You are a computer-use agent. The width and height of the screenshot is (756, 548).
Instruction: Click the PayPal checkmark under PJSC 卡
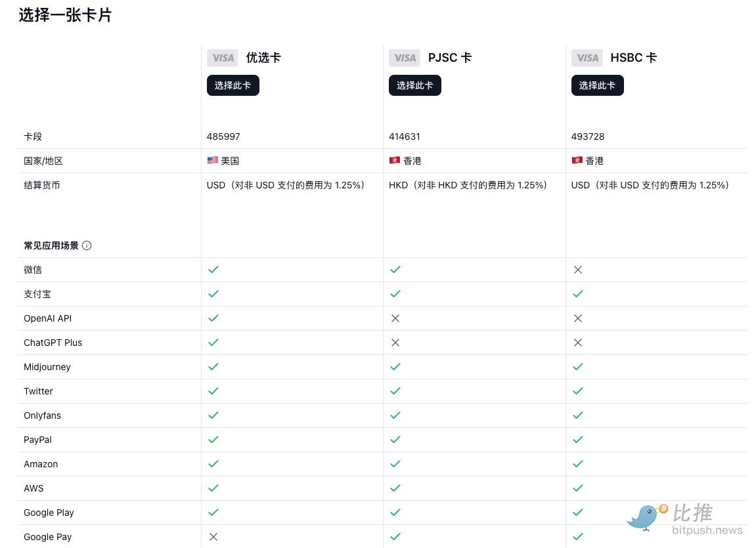pyautogui.click(x=395, y=440)
